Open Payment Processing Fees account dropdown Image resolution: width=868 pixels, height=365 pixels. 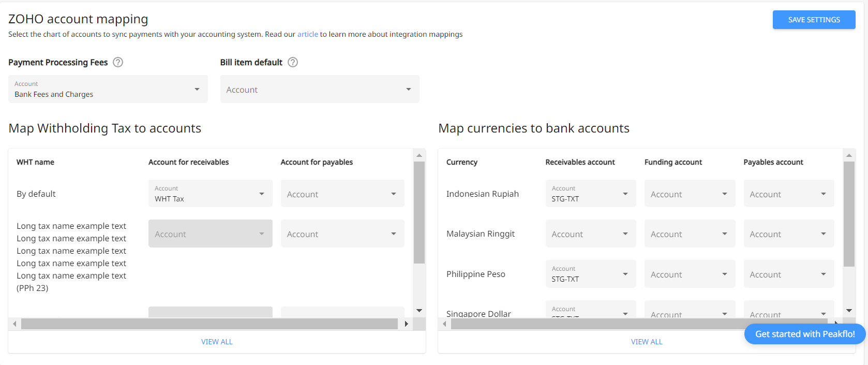click(x=108, y=89)
